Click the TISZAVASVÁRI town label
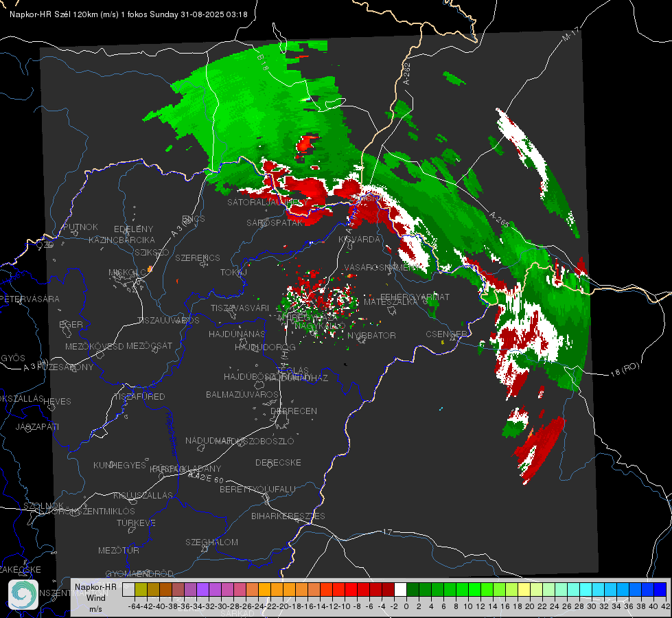 pos(240,308)
